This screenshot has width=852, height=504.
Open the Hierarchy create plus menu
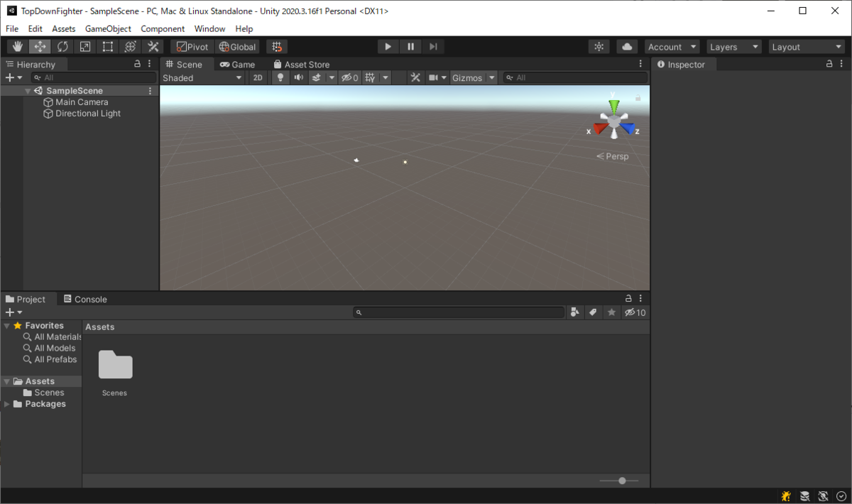pyautogui.click(x=13, y=77)
